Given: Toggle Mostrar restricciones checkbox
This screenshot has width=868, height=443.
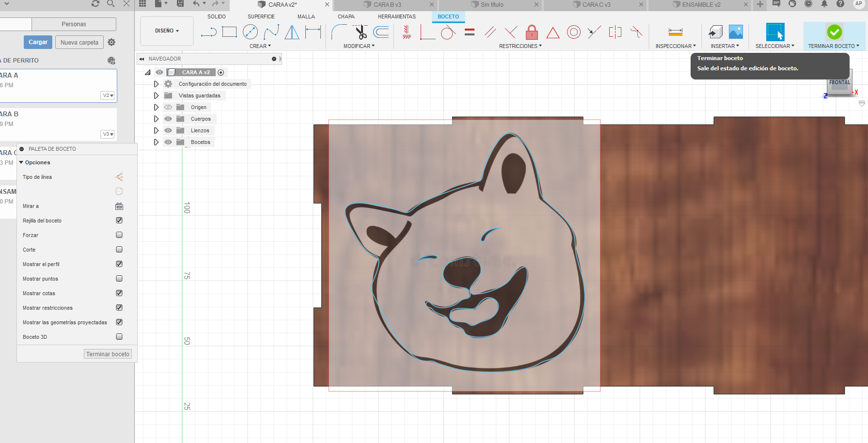Looking at the screenshot, I should pyautogui.click(x=119, y=308).
